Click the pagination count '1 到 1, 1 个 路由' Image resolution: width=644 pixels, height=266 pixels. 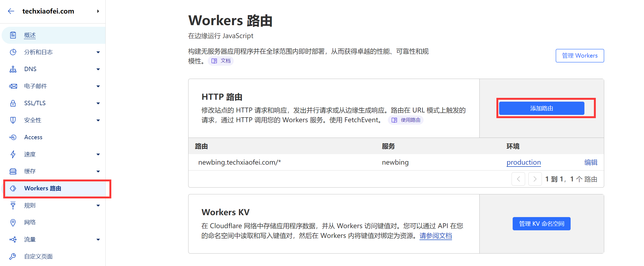tap(571, 179)
